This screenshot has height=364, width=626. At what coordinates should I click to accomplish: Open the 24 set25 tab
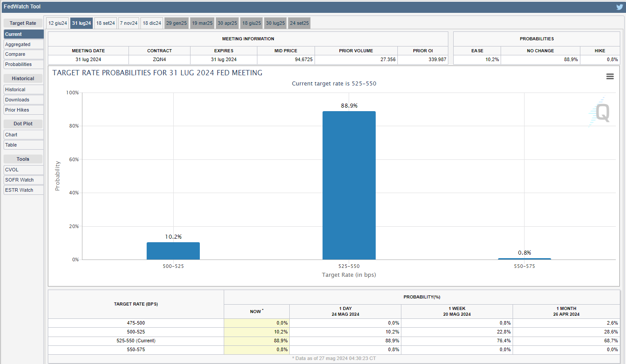299,23
